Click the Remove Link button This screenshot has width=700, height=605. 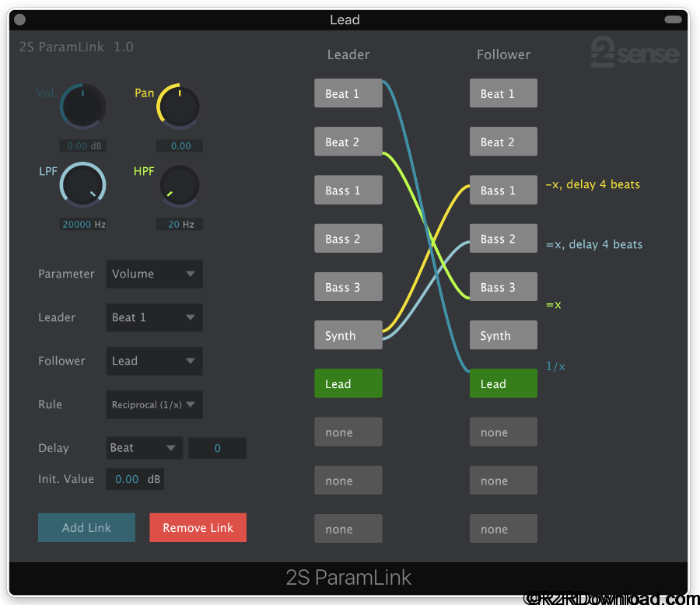coord(198,528)
